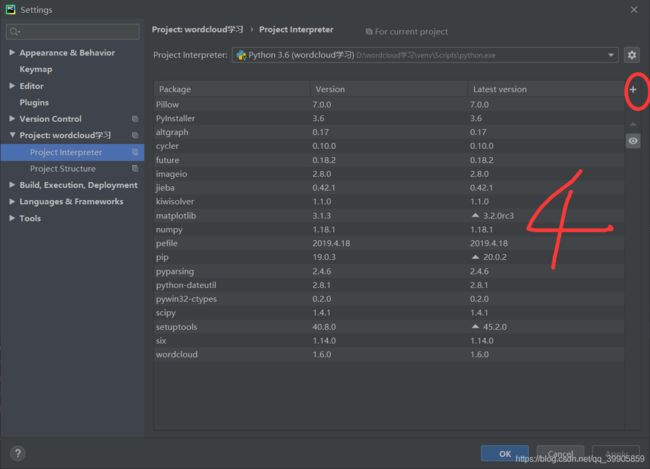
Task: Click project-level icon beside Project Structure
Action: pyautogui.click(x=135, y=168)
